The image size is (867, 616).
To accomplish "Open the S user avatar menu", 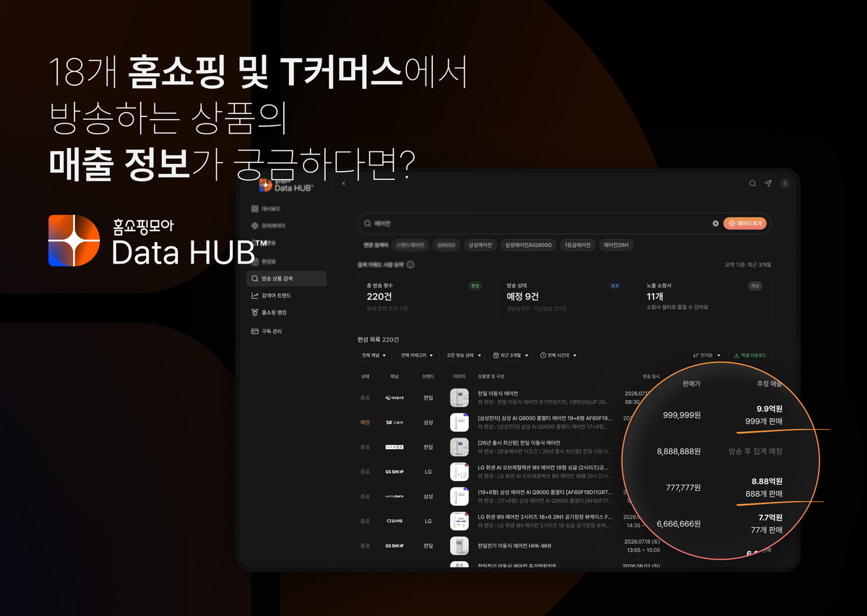I will point(785,183).
